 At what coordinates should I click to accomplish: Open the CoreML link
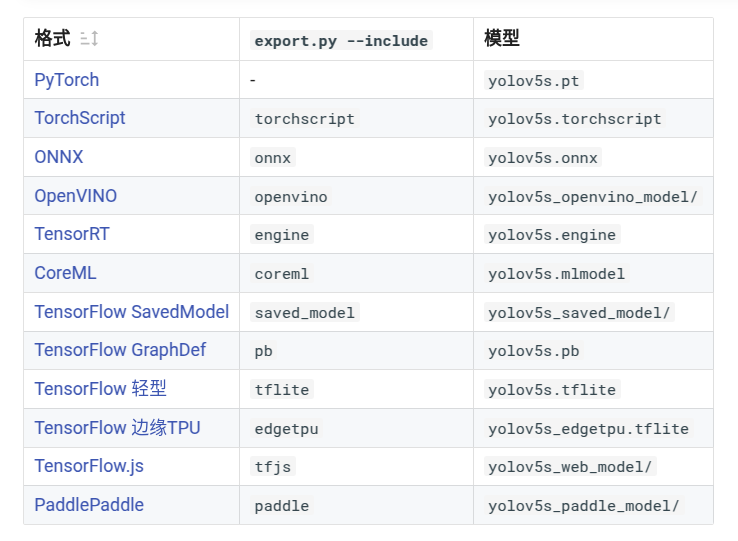pos(65,273)
